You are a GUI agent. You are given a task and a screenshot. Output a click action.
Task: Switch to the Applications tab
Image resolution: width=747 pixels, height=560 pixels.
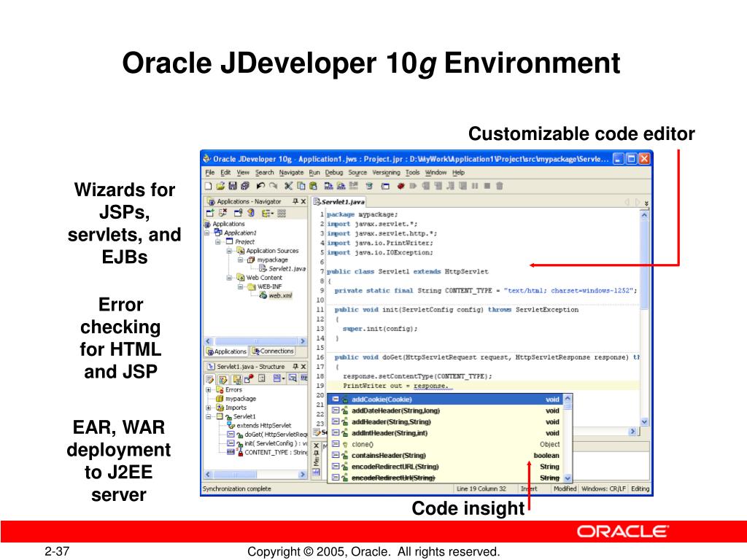click(x=226, y=351)
